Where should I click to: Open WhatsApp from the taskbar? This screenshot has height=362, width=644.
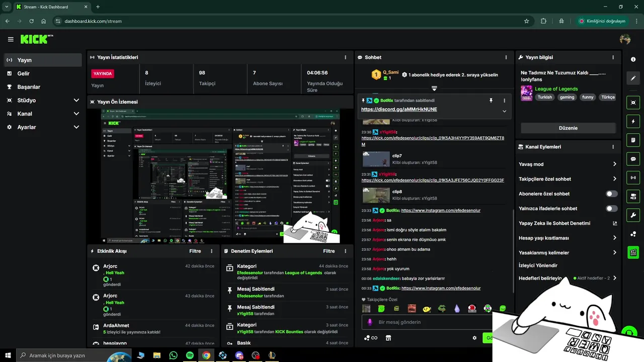coord(174,355)
